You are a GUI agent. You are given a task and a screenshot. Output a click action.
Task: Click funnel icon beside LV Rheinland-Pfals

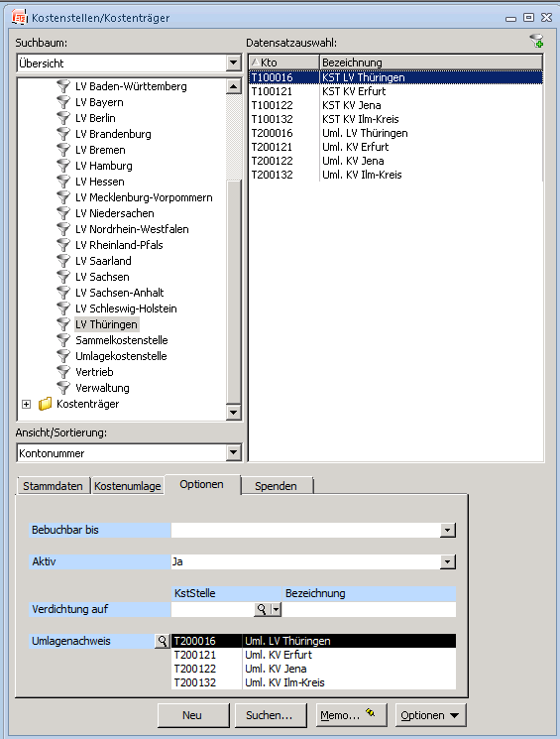63,245
